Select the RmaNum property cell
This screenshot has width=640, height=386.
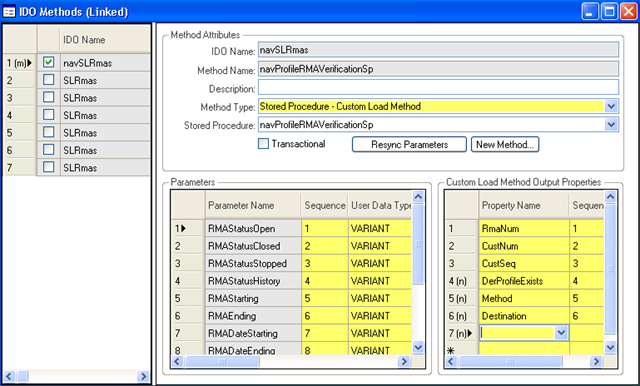pyautogui.click(x=524, y=228)
